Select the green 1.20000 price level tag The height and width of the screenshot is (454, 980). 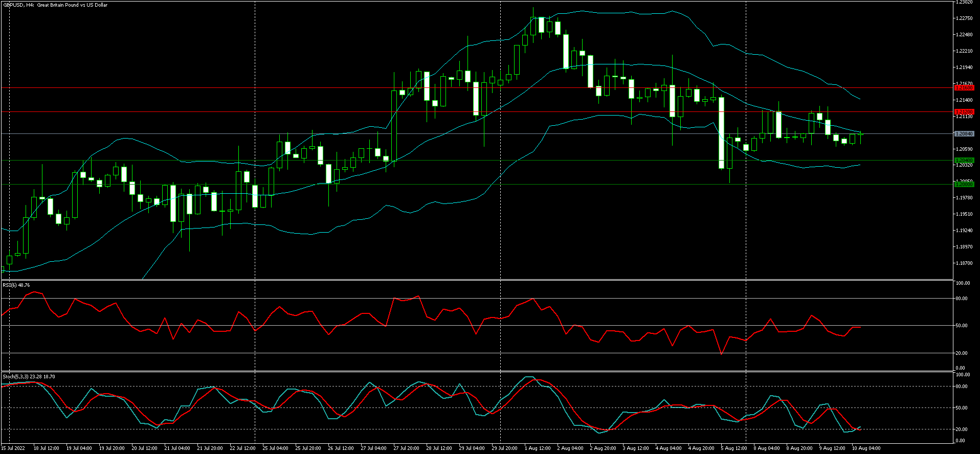click(x=964, y=184)
